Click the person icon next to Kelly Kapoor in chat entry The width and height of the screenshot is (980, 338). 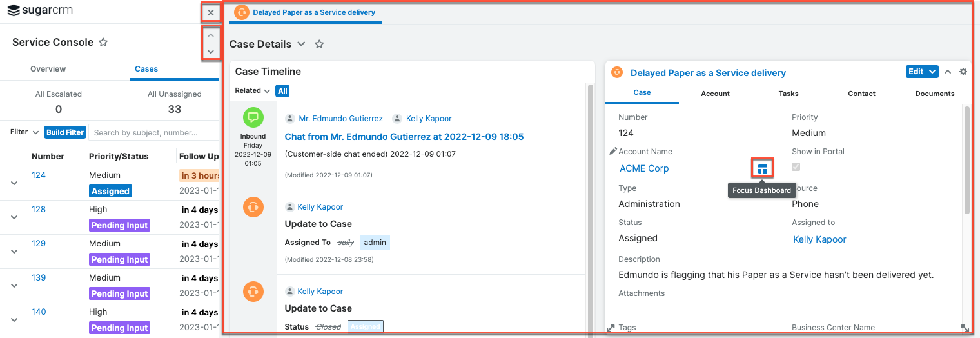[x=397, y=119]
